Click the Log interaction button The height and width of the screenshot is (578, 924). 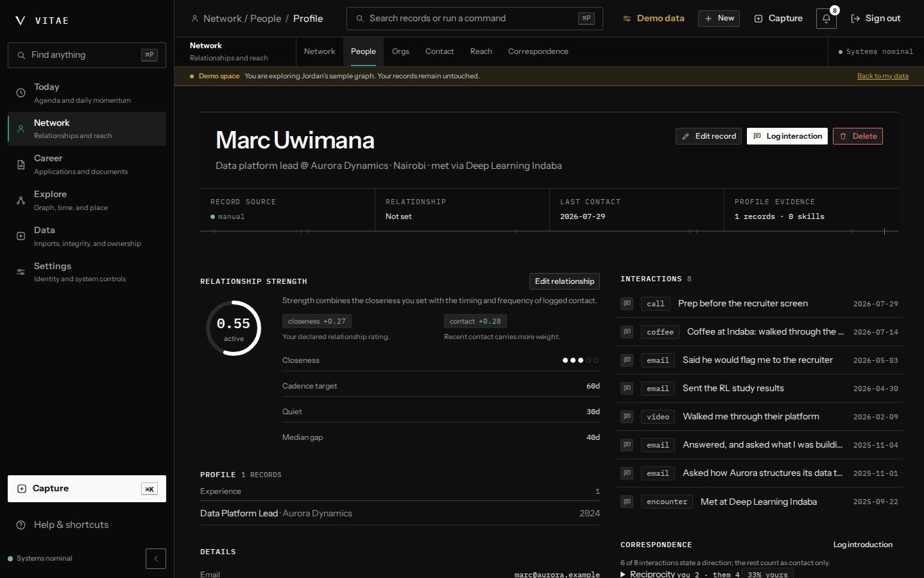(787, 136)
